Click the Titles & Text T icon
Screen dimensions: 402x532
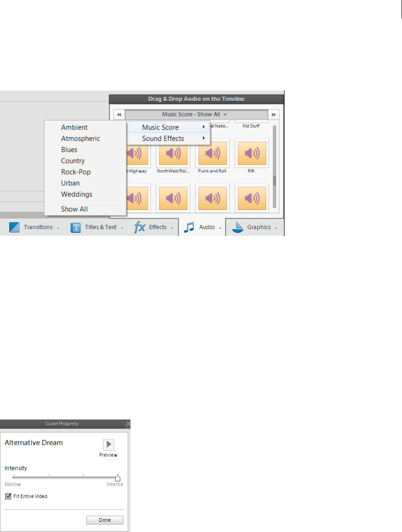click(75, 228)
